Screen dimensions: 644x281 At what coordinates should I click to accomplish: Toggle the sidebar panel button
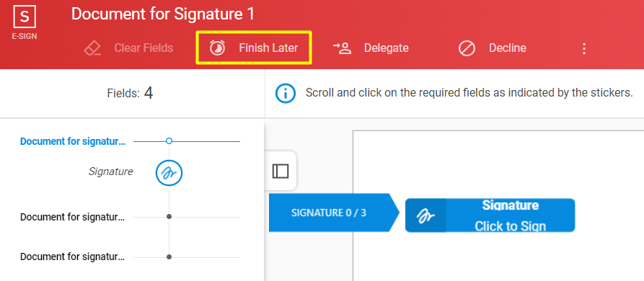[x=281, y=171]
